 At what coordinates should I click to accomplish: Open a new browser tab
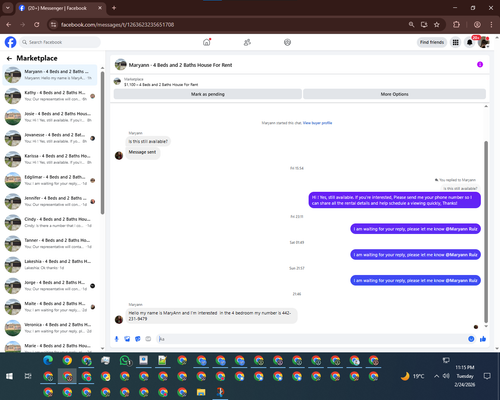(114, 8)
